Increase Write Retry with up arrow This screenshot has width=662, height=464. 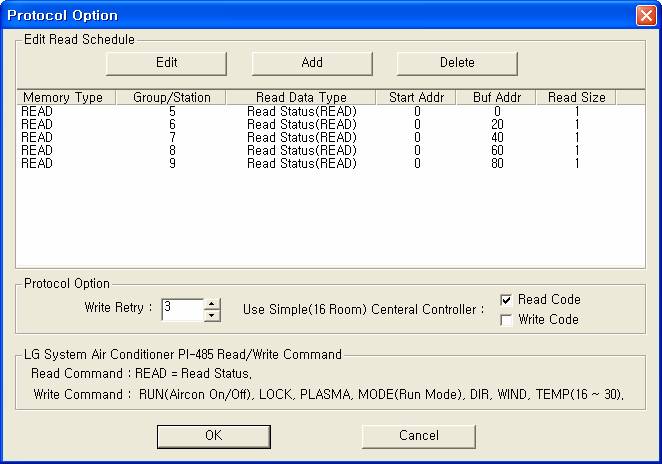coord(211,304)
